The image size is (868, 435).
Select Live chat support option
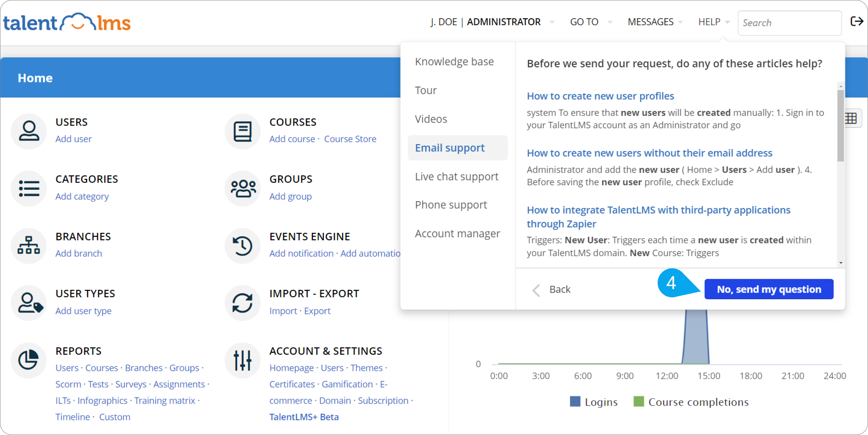pyautogui.click(x=457, y=177)
